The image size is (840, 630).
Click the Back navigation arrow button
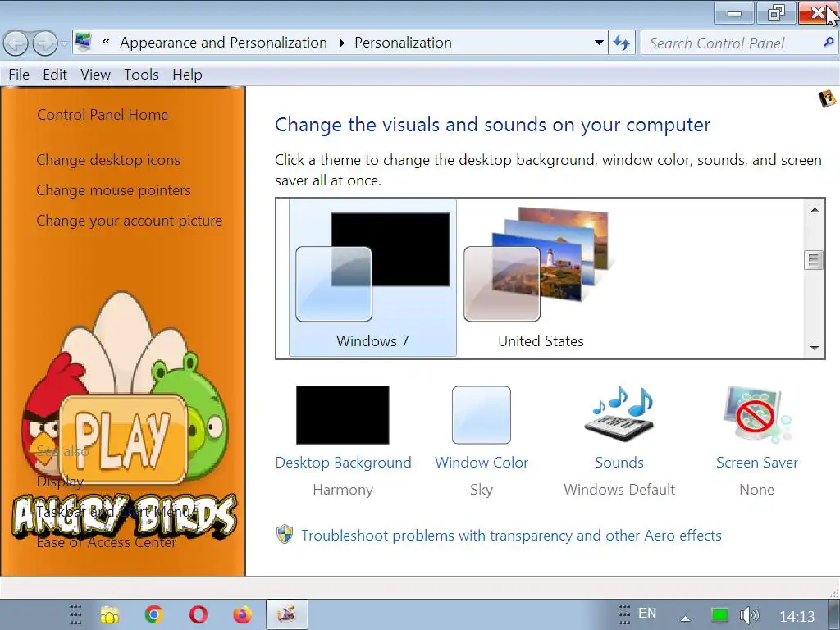[x=16, y=43]
